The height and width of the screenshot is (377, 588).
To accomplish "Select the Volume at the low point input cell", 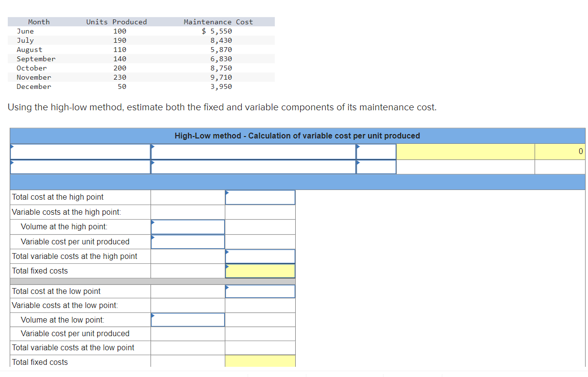I will [187, 320].
